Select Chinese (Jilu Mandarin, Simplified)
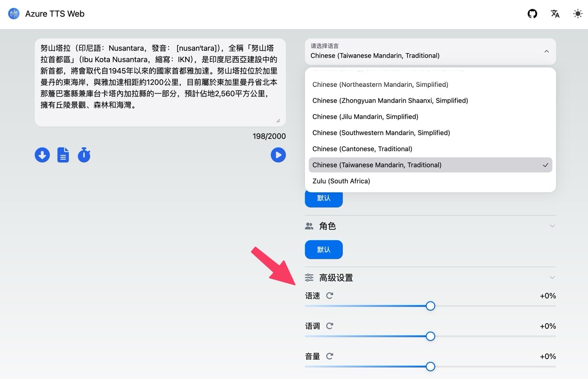 [x=430, y=117]
